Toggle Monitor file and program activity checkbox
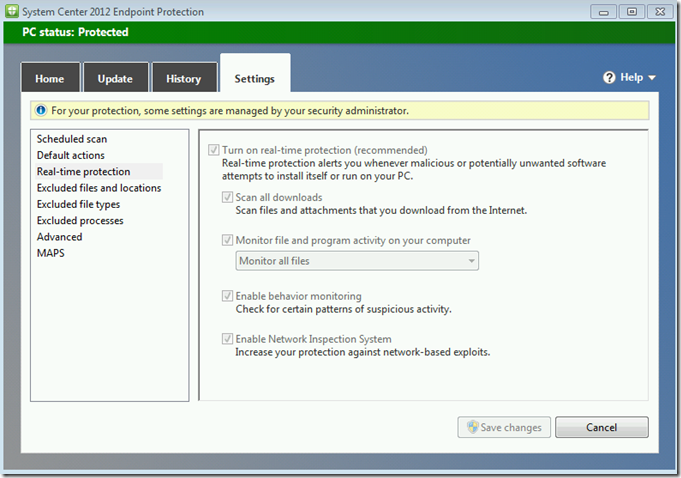The height and width of the screenshot is (478, 681). pos(227,240)
